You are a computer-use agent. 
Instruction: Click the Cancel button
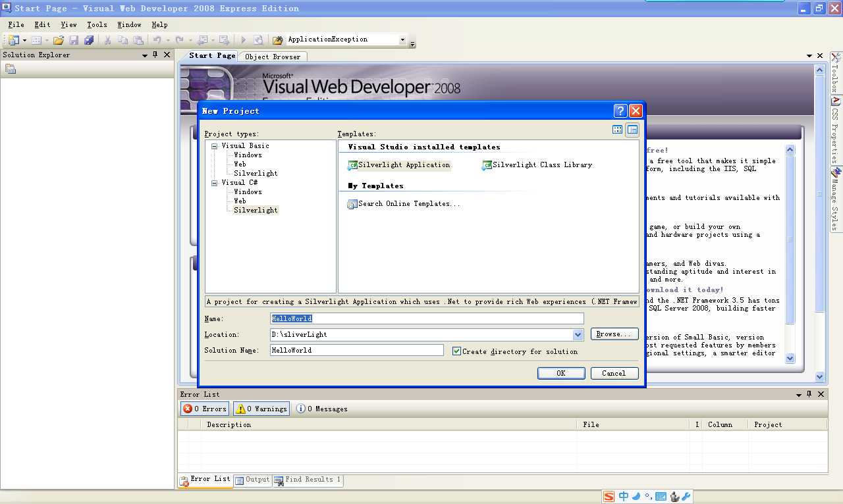pos(614,373)
